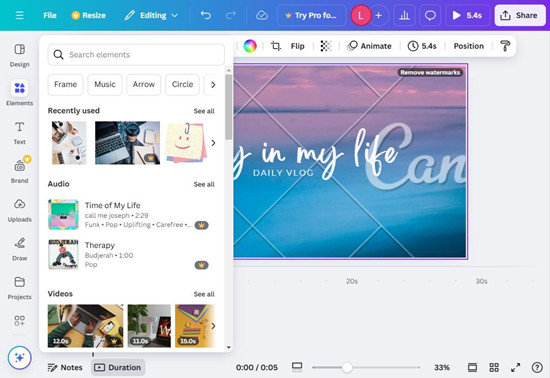Open the Apps grid icon

(x=20, y=320)
